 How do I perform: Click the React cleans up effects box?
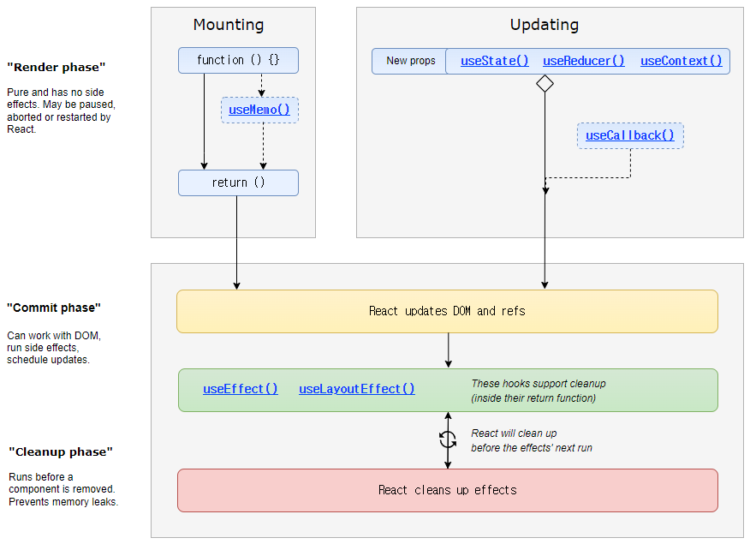click(x=448, y=491)
